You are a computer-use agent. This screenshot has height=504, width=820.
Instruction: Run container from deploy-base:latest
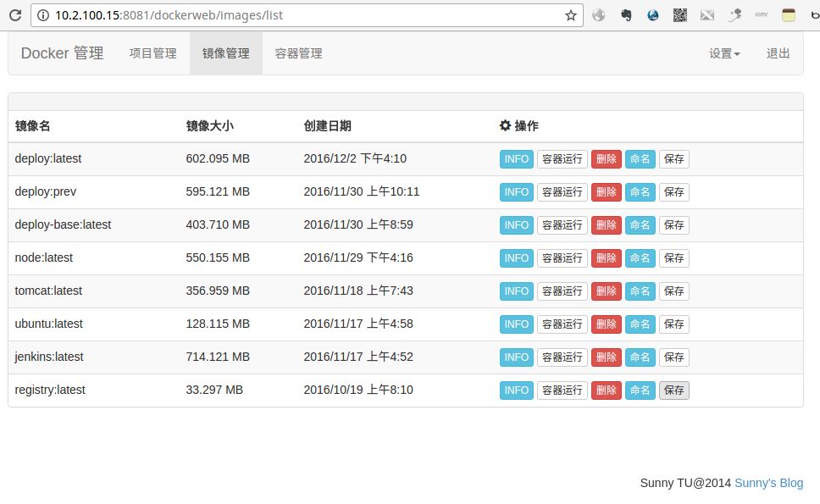[562, 224]
